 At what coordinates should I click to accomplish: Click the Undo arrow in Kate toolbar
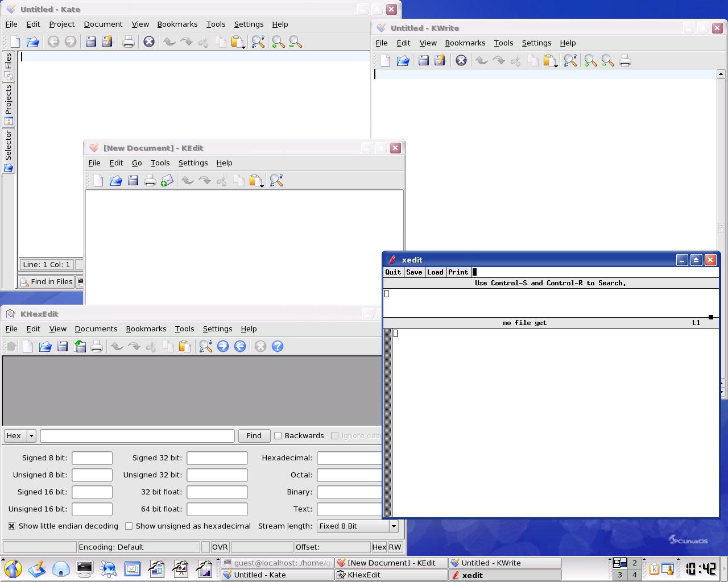tap(169, 41)
